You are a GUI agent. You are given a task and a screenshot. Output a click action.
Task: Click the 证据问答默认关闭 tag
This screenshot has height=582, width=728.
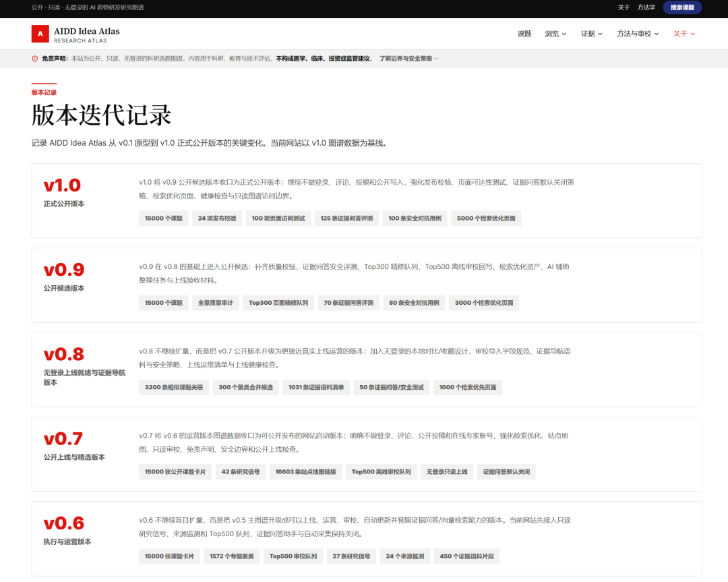tap(506, 472)
